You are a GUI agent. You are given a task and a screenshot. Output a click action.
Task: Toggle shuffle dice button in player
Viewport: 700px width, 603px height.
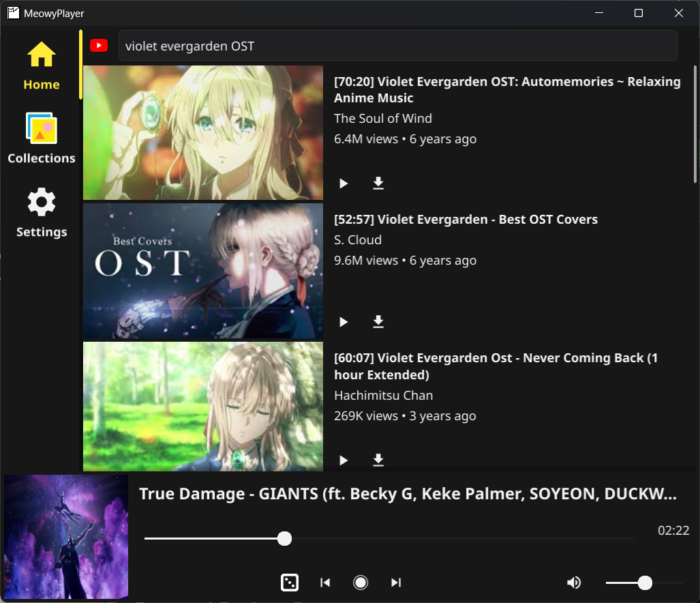[290, 583]
